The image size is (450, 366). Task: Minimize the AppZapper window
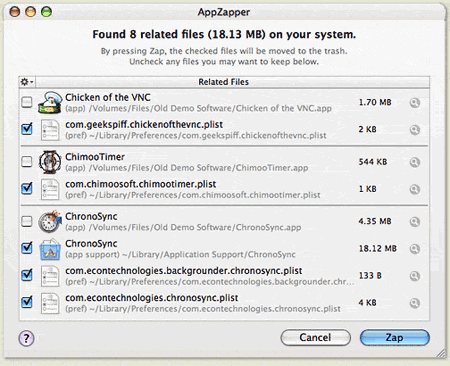(x=31, y=12)
